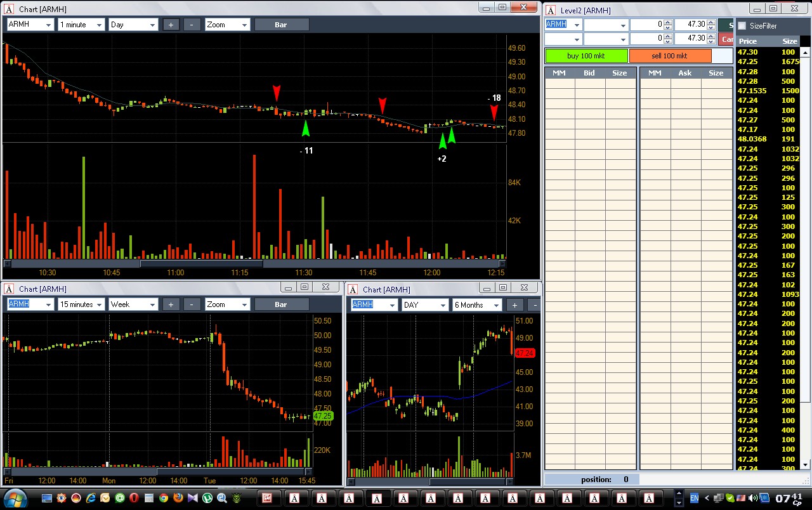
Task: Select the 47.1535 price row
Action: 768,91
